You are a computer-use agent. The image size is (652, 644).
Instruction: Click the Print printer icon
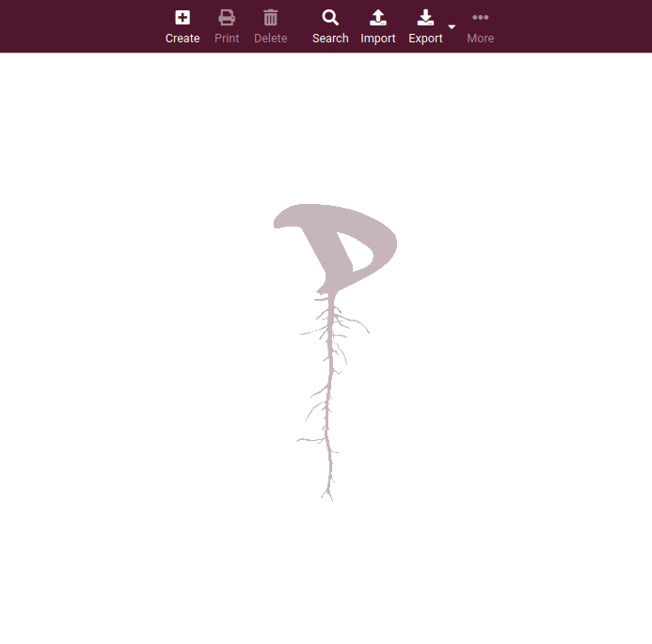227,17
